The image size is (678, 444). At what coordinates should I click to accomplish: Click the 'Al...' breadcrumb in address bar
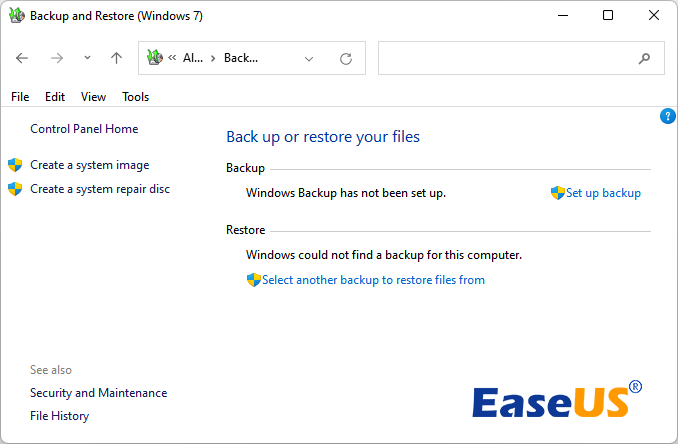click(x=193, y=58)
